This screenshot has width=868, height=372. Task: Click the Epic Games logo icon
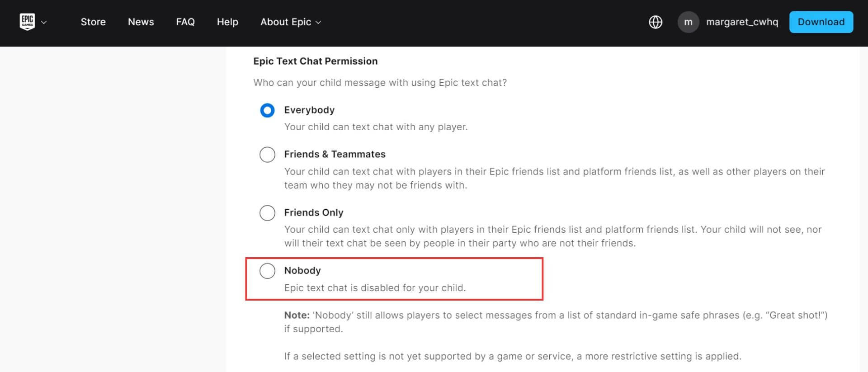27,22
